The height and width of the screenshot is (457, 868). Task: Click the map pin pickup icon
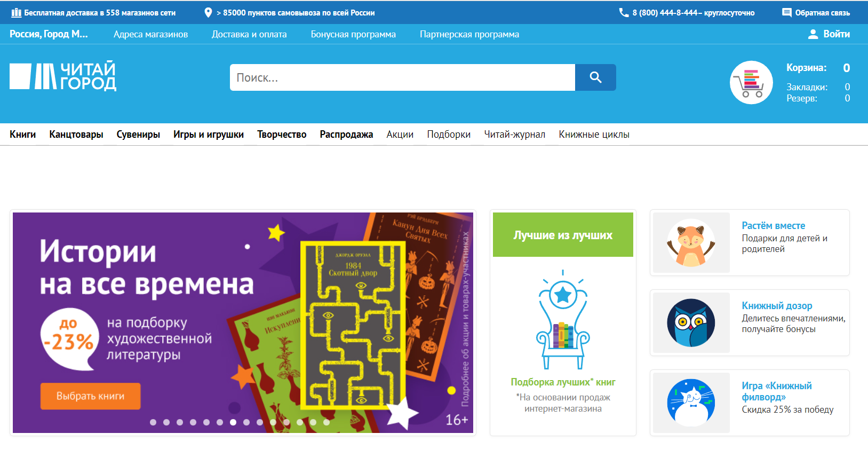208,12
